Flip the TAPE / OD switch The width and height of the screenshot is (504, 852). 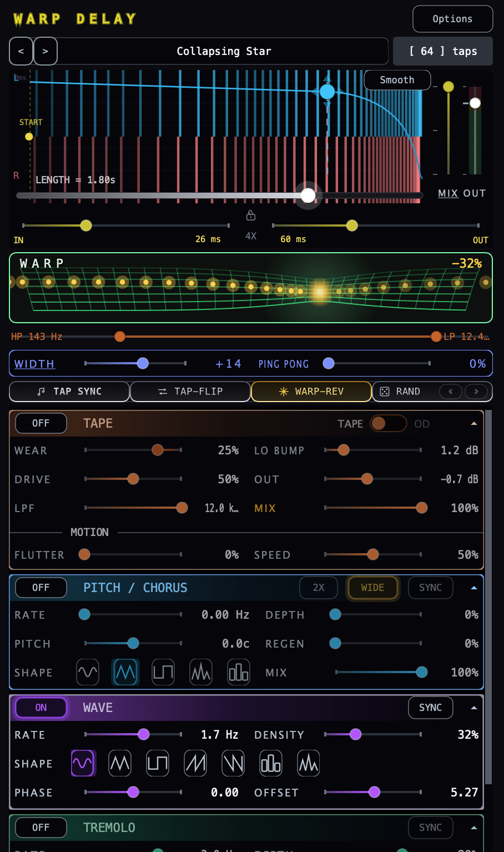pos(389,423)
